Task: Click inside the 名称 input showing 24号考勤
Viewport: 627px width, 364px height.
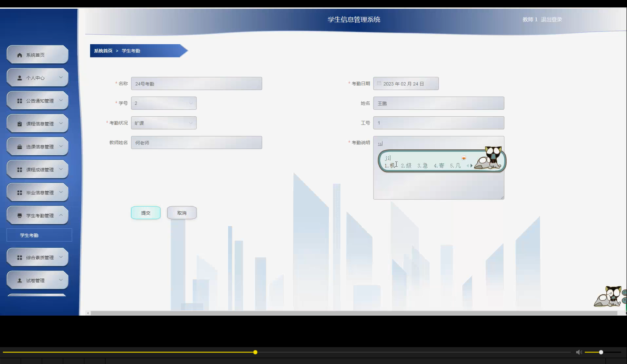Action: (x=196, y=83)
